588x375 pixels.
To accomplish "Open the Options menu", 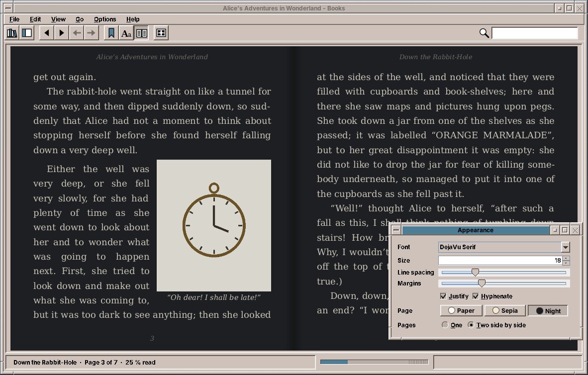I will click(x=104, y=19).
